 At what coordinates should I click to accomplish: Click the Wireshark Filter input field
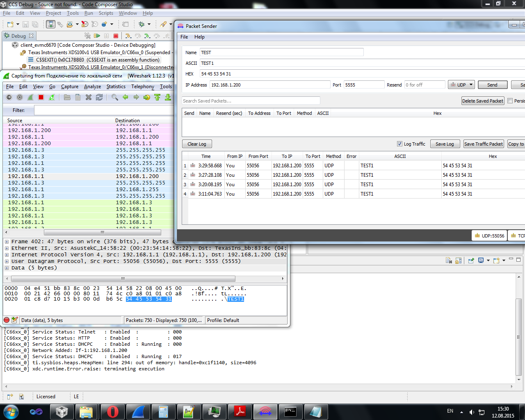click(104, 110)
